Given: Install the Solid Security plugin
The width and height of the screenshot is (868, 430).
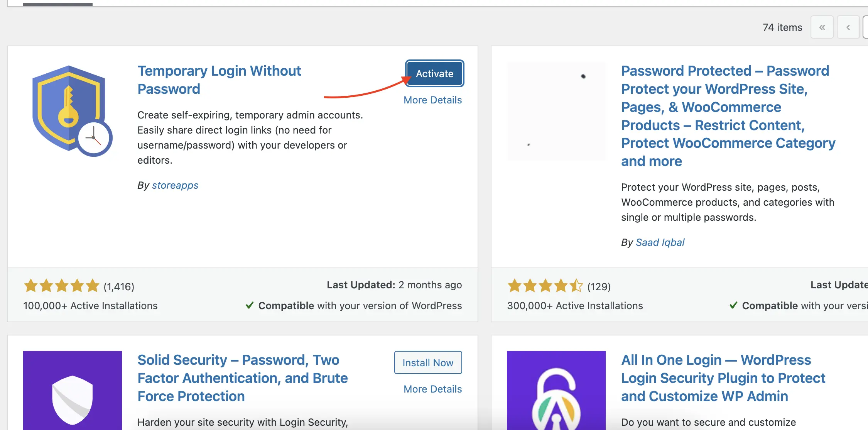Looking at the screenshot, I should [x=427, y=362].
